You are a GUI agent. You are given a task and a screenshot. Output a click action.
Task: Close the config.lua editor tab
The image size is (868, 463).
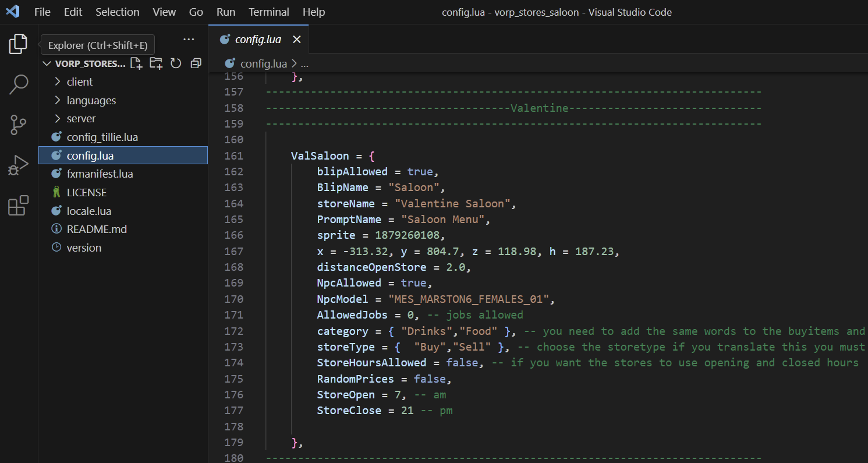click(296, 39)
